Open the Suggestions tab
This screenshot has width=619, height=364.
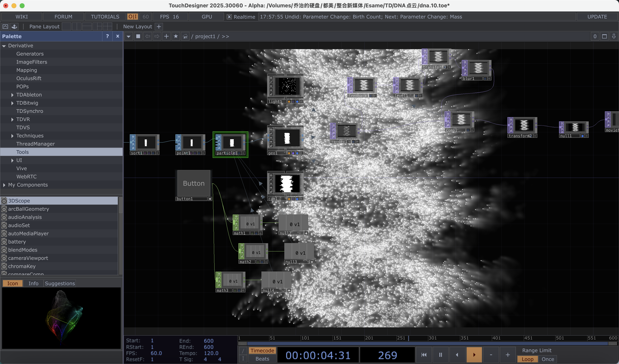click(60, 283)
